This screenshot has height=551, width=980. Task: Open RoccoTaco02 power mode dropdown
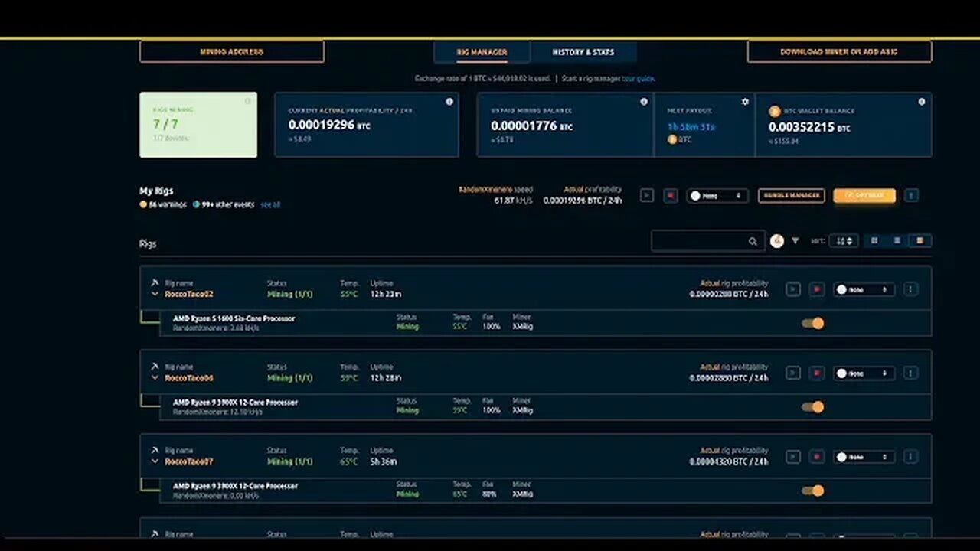(864, 289)
